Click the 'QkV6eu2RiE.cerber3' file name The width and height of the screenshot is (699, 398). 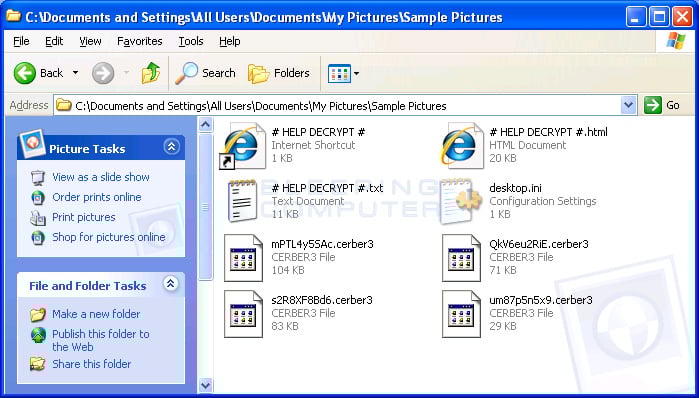click(x=539, y=244)
